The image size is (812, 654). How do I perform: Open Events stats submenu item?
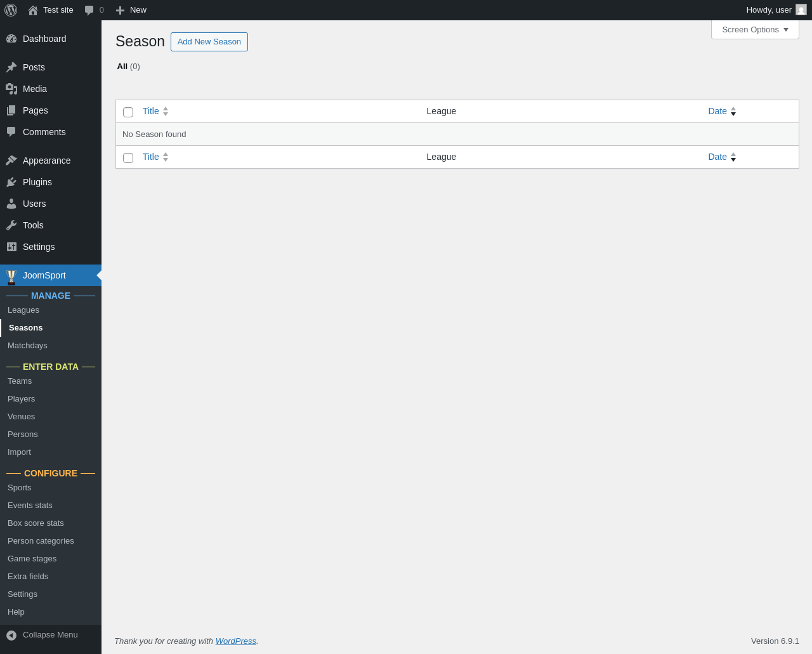(30, 506)
